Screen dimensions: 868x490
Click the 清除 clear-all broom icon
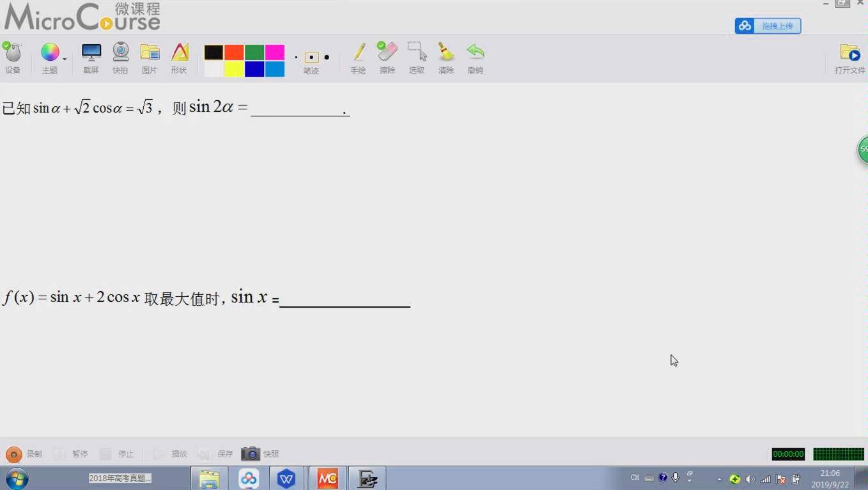(x=446, y=52)
